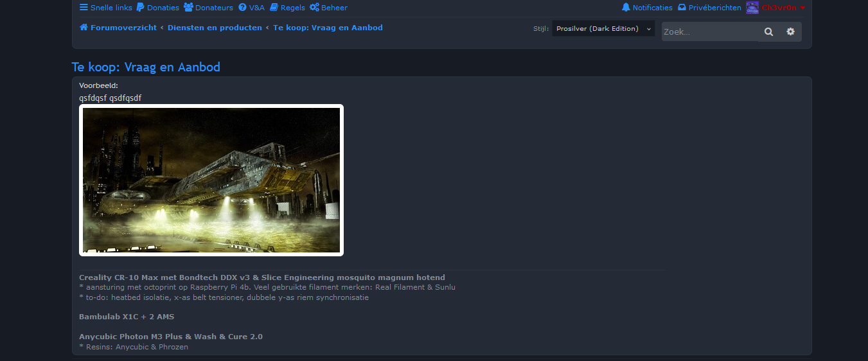The height and width of the screenshot is (361, 868).
Task: Click the PayPal icon beside Donaties
Action: (x=140, y=8)
